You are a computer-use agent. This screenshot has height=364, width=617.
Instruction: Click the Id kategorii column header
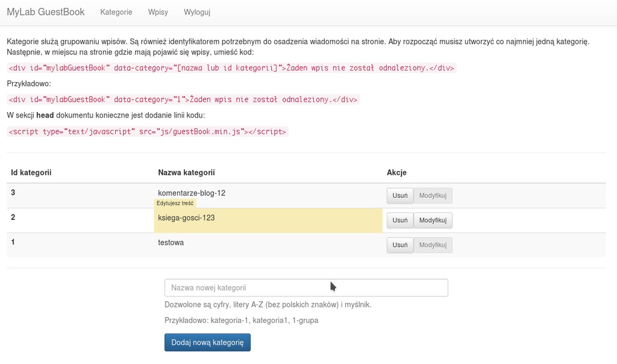(x=31, y=172)
